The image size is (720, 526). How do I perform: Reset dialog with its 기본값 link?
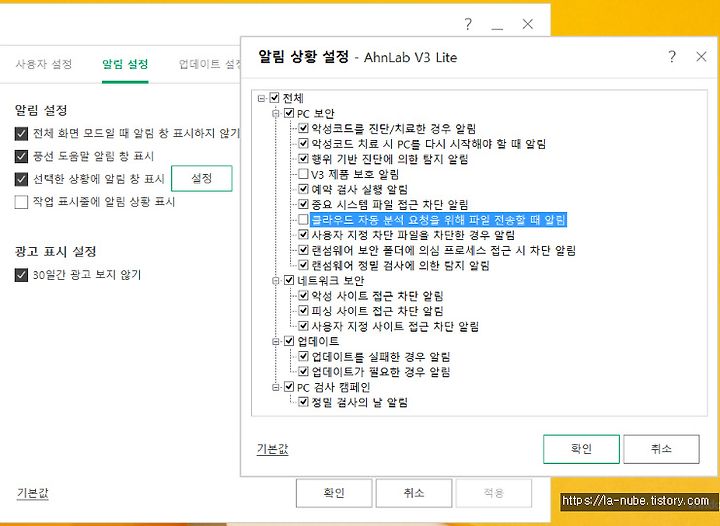(272, 448)
